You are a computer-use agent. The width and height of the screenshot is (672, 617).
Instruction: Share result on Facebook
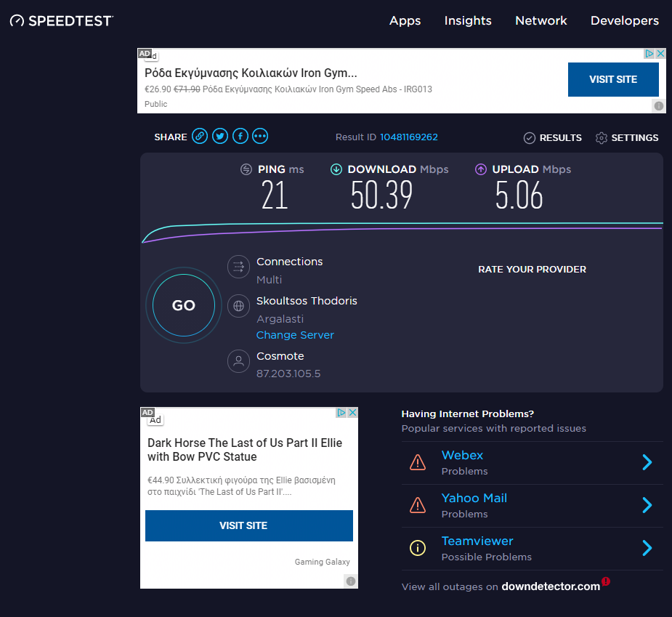coord(240,137)
